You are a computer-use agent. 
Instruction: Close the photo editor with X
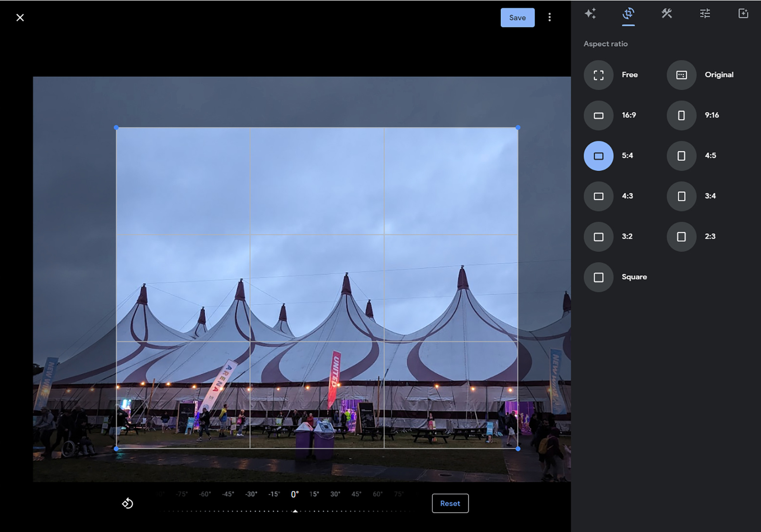(20, 17)
